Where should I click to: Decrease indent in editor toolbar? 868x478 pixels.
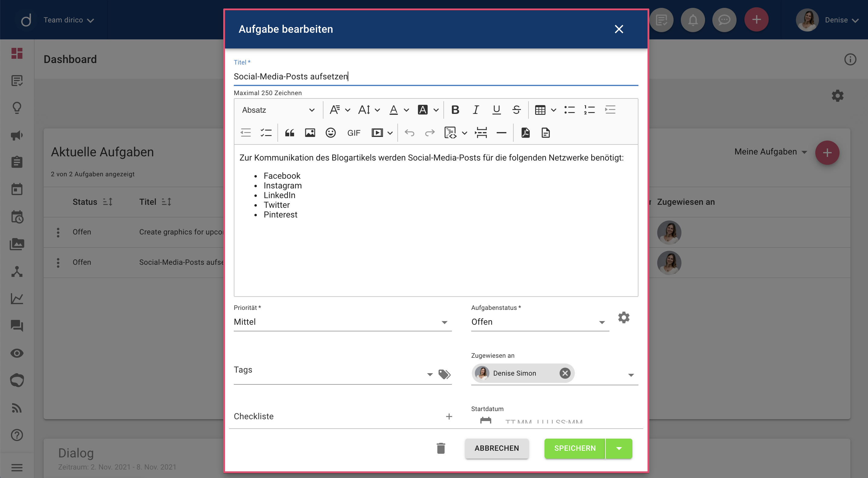point(246,133)
